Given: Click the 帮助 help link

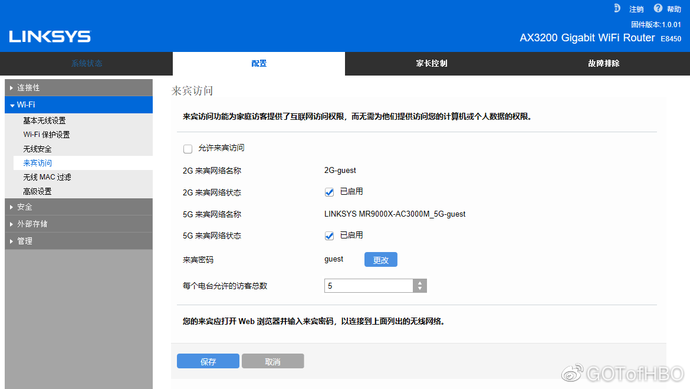Looking at the screenshot, I should tap(674, 9).
